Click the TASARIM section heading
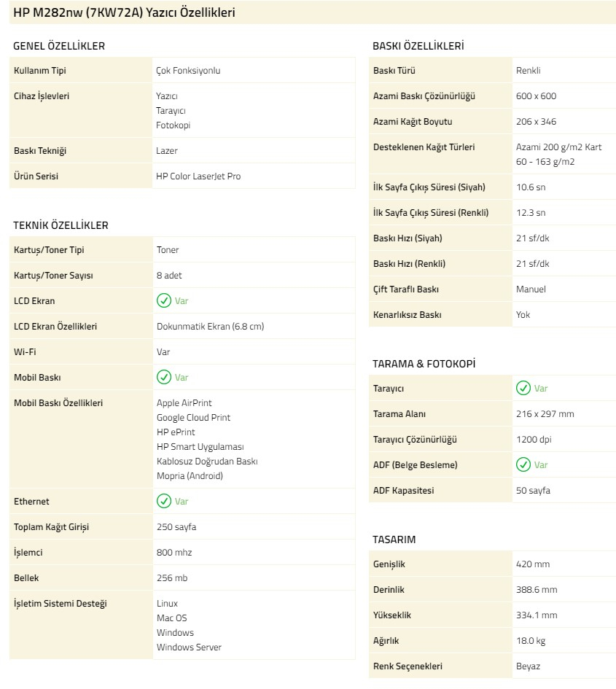The height and width of the screenshot is (689, 616). pyautogui.click(x=394, y=540)
